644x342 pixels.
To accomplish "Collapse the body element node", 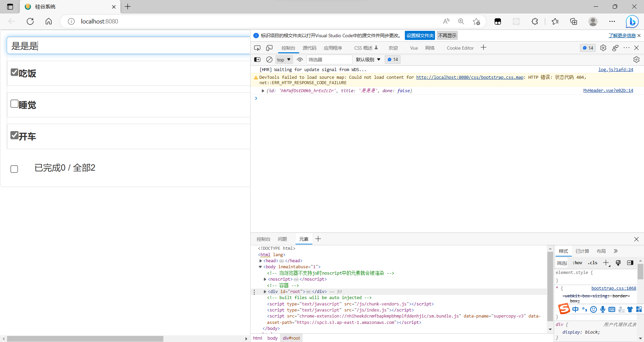I will click(x=260, y=267).
